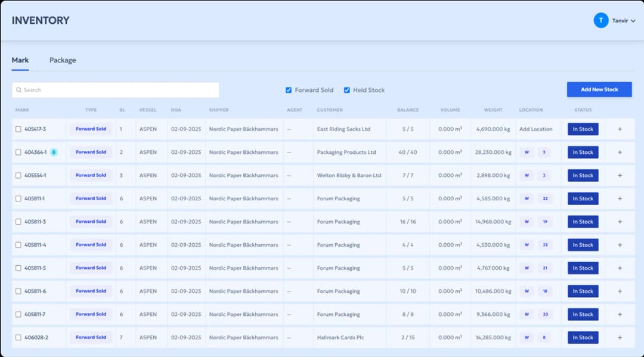
Task: Click In Stock status for 405811-5
Action: (583, 268)
